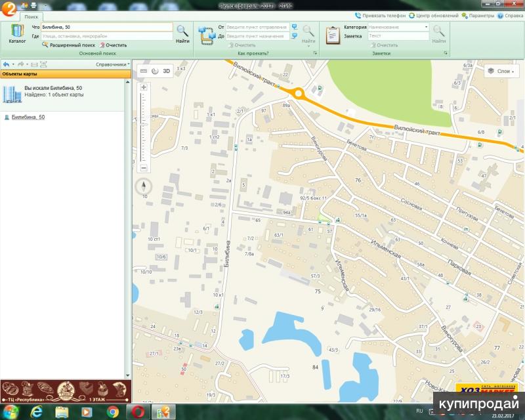Activate the ruler measurement tool on map
Viewport: 525px width, 420px height.
pos(144,71)
